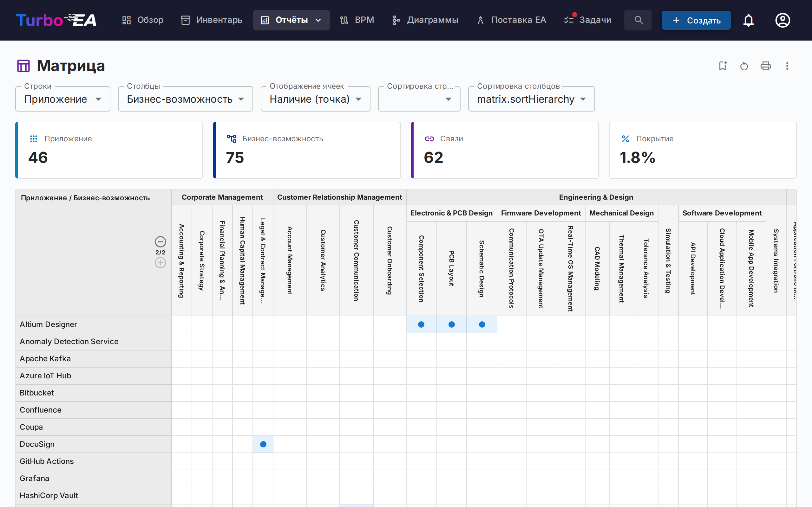The image size is (812, 507).
Task: Open the Задачи page
Action: tap(588, 20)
